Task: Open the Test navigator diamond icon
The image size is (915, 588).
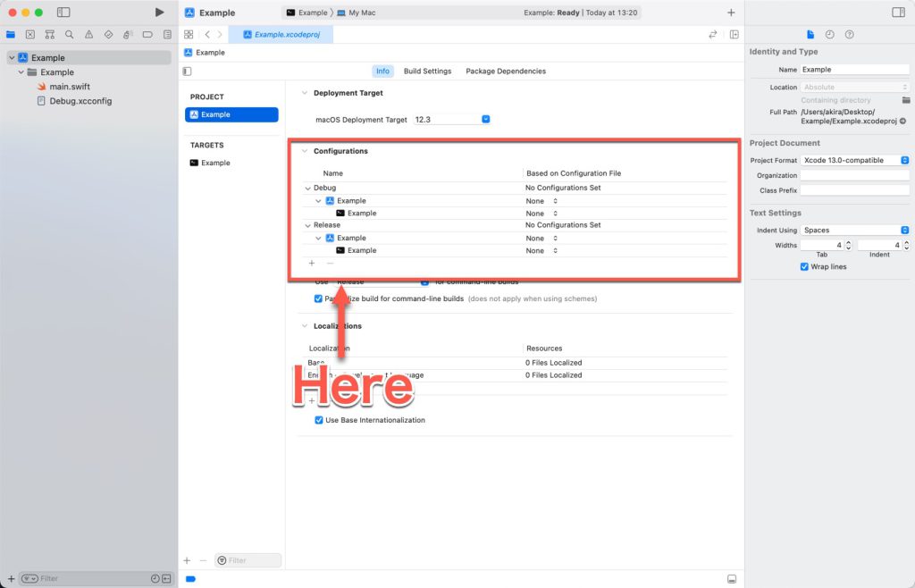Action: (x=108, y=35)
